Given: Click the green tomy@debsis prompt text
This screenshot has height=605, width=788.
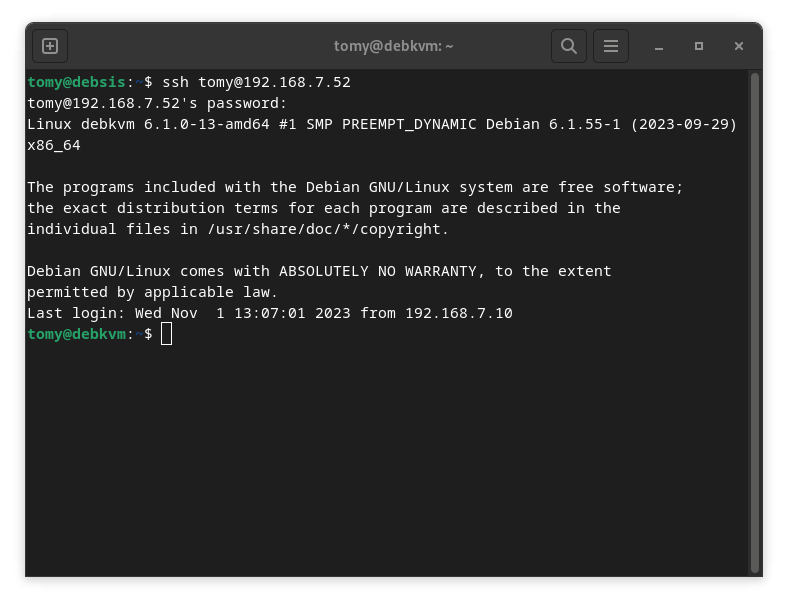Looking at the screenshot, I should click(x=75, y=82).
